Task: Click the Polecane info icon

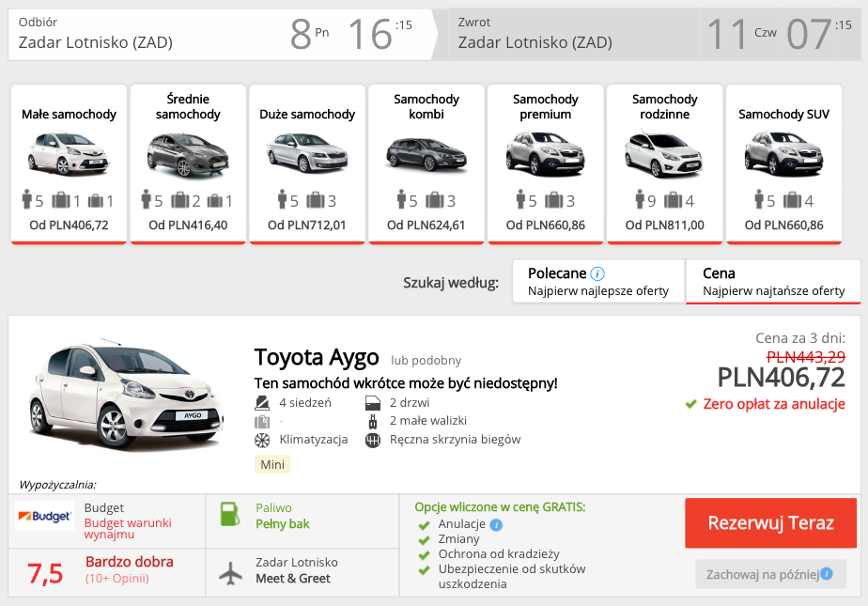Action: click(597, 273)
